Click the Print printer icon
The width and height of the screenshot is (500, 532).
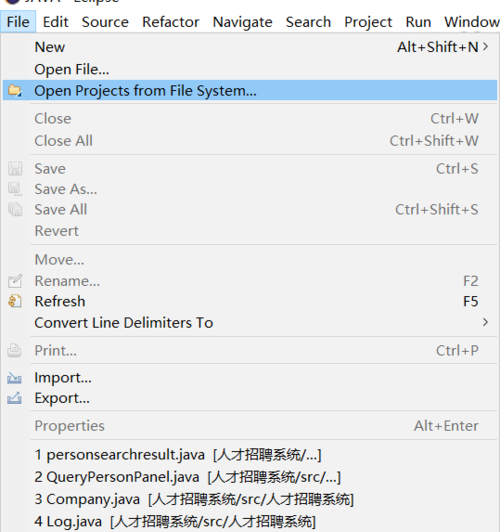15,350
